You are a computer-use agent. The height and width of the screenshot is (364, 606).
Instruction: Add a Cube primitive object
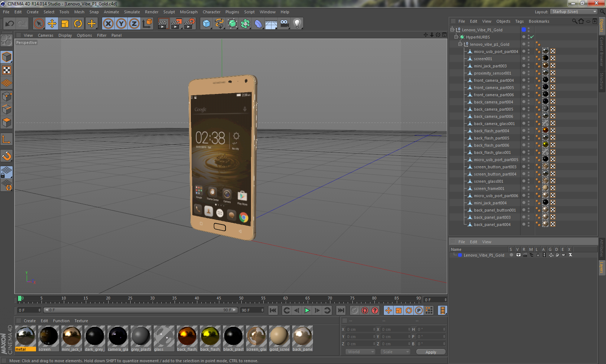(x=206, y=24)
